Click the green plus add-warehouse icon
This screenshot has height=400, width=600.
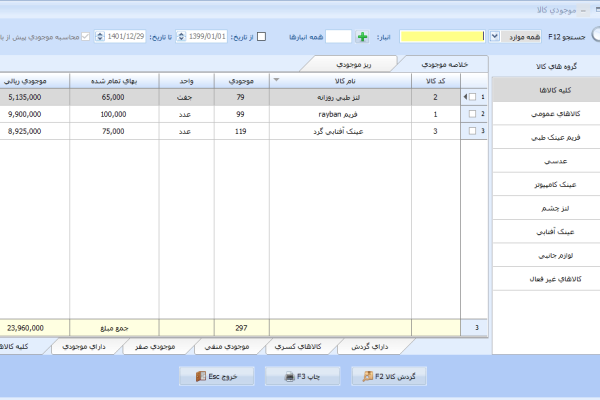point(362,37)
